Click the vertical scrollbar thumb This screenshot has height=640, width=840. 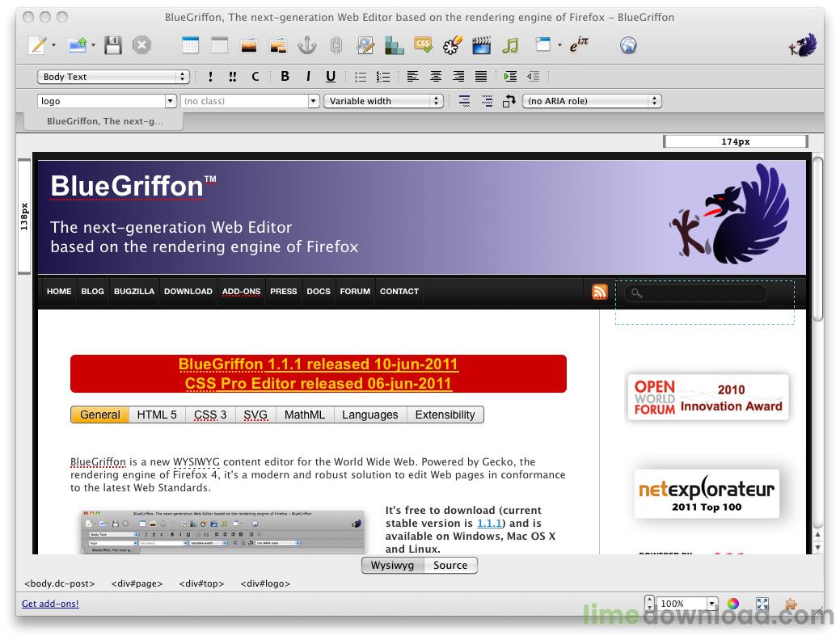click(817, 238)
